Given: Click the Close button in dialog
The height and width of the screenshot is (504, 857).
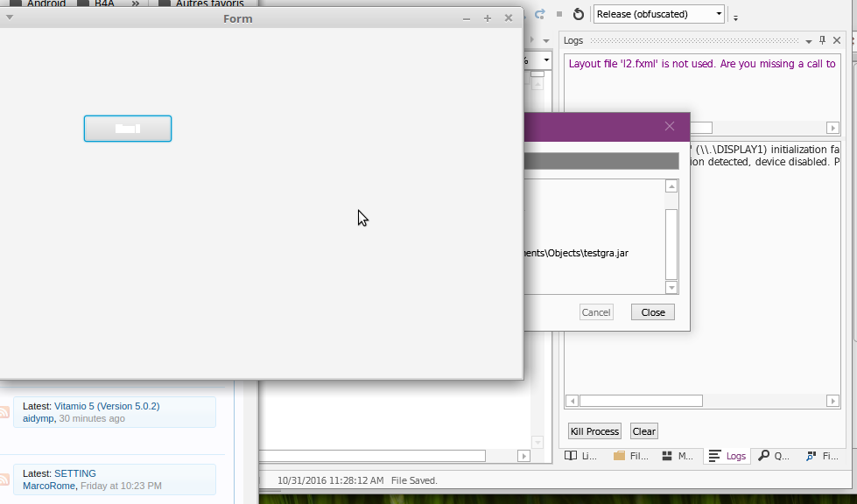Looking at the screenshot, I should point(652,312).
